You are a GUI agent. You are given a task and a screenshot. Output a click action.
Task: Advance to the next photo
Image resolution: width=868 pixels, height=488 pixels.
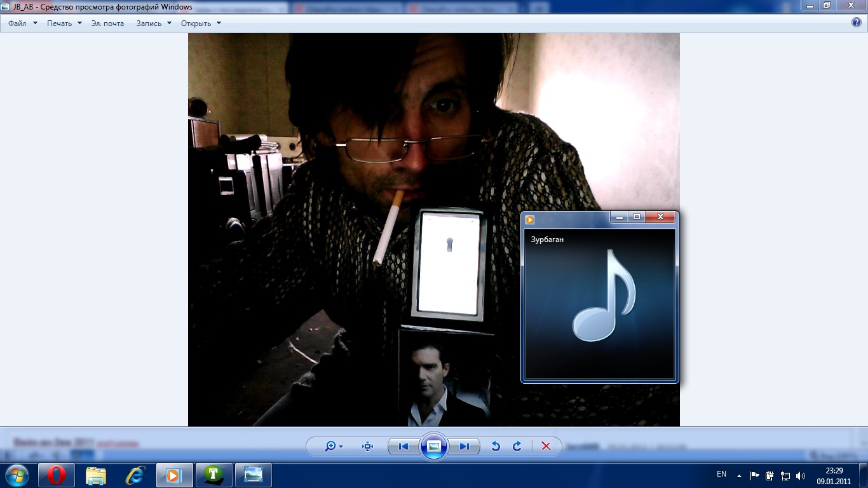[465, 447]
